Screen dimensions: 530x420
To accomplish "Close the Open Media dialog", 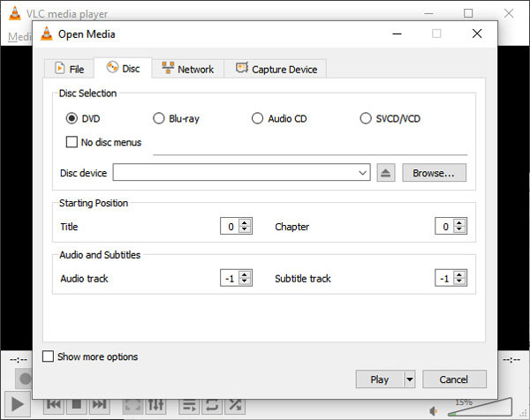I will pos(477,34).
